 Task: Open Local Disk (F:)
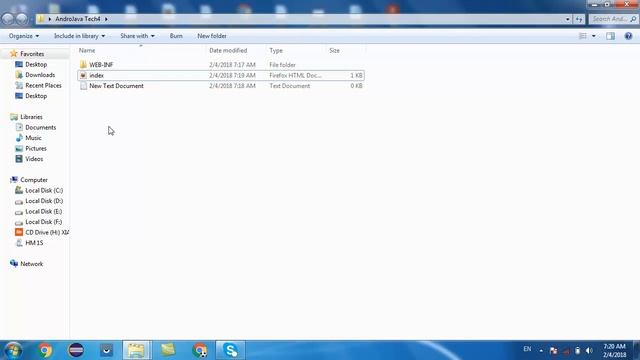44,222
